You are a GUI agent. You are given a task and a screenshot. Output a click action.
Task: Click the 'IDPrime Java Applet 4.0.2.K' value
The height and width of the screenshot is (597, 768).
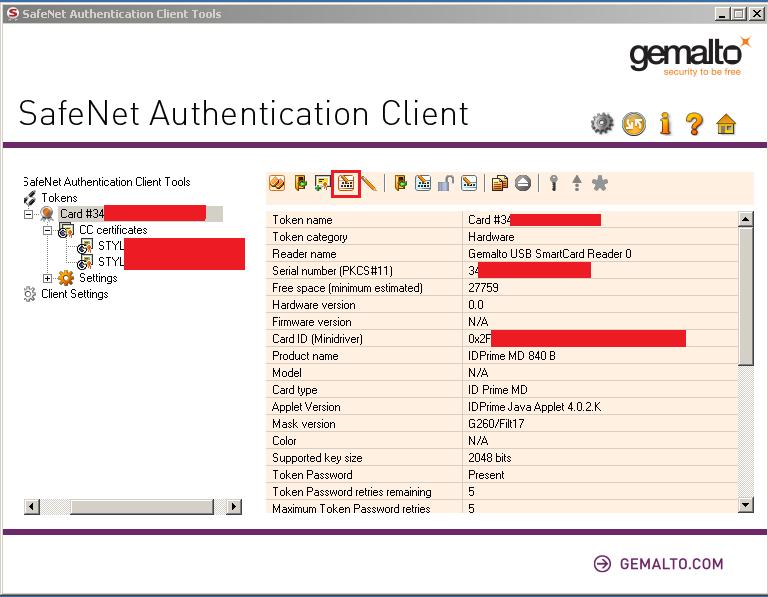pos(534,406)
